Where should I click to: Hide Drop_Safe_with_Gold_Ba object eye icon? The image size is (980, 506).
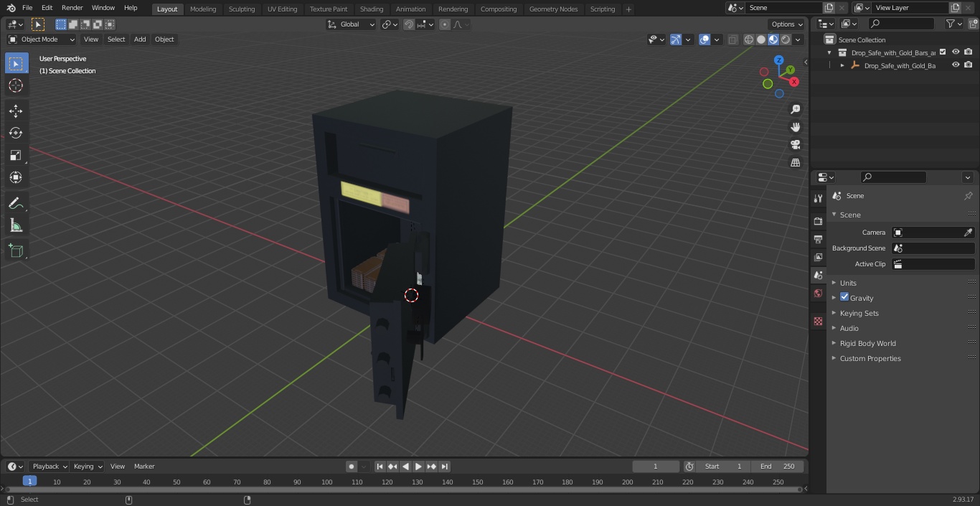click(956, 65)
